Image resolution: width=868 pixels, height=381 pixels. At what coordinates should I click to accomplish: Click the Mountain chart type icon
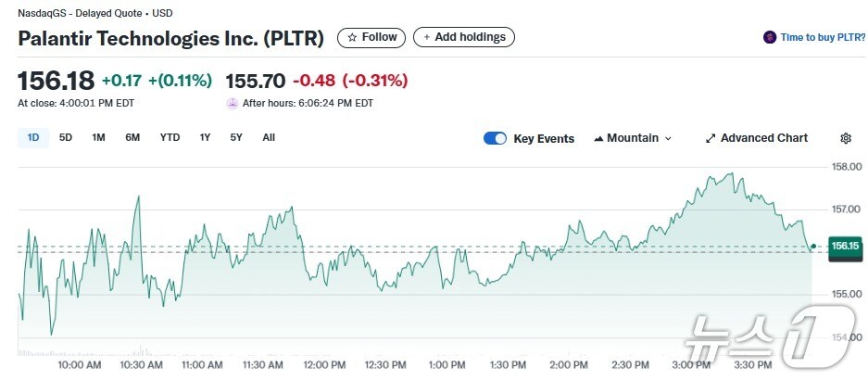(x=598, y=138)
